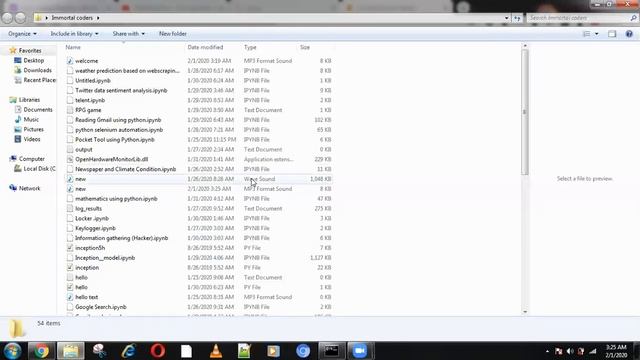Click the New folder button
This screenshot has width=640, height=360.
[x=173, y=34]
